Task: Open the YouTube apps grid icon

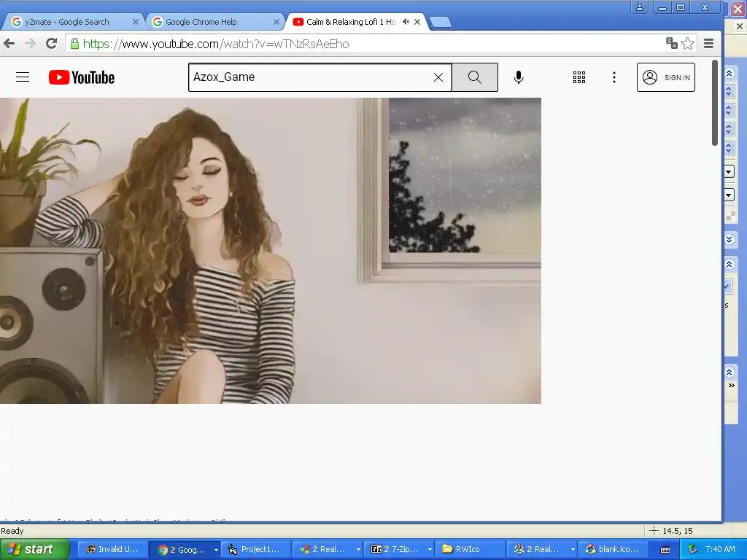Action: [x=578, y=77]
